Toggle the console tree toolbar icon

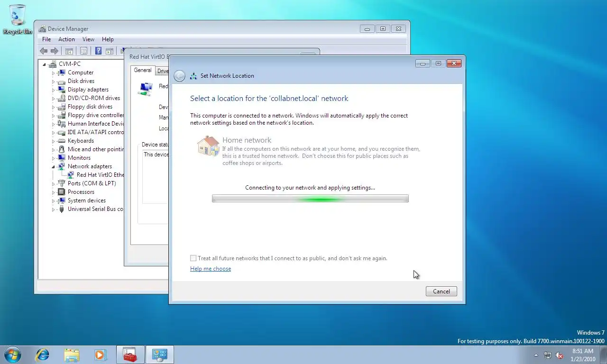(x=69, y=51)
